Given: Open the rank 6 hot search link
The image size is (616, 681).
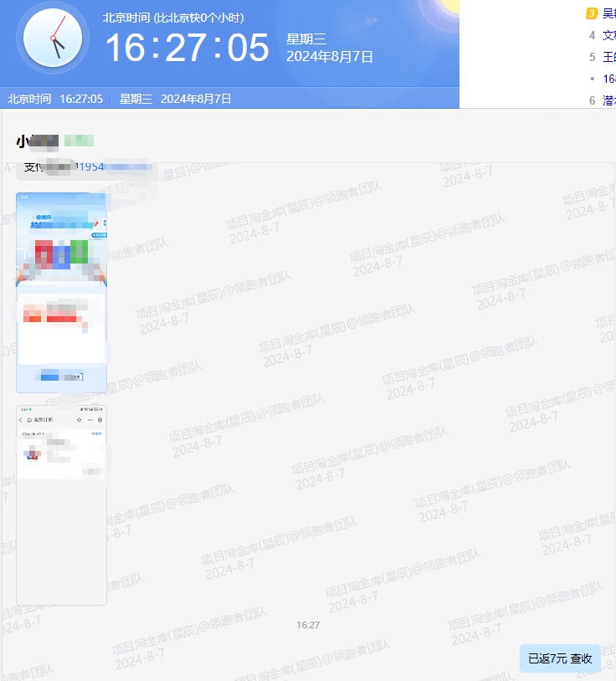Looking at the screenshot, I should [608, 100].
